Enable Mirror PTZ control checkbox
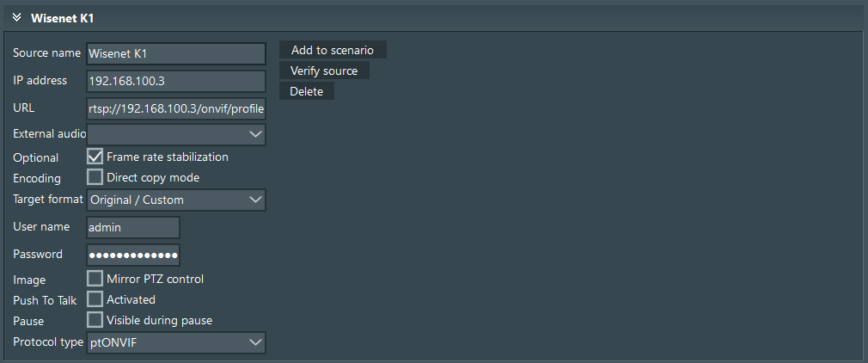This screenshot has height=363, width=868. tap(95, 279)
